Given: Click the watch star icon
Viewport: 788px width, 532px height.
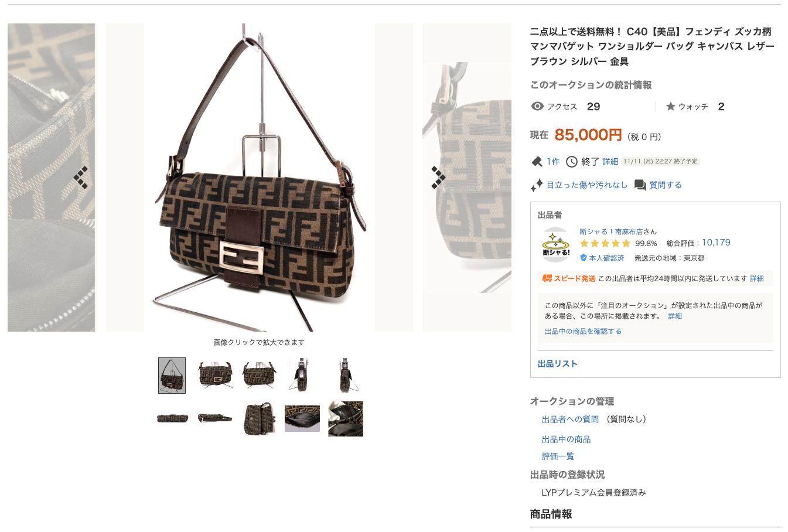Looking at the screenshot, I should (671, 107).
